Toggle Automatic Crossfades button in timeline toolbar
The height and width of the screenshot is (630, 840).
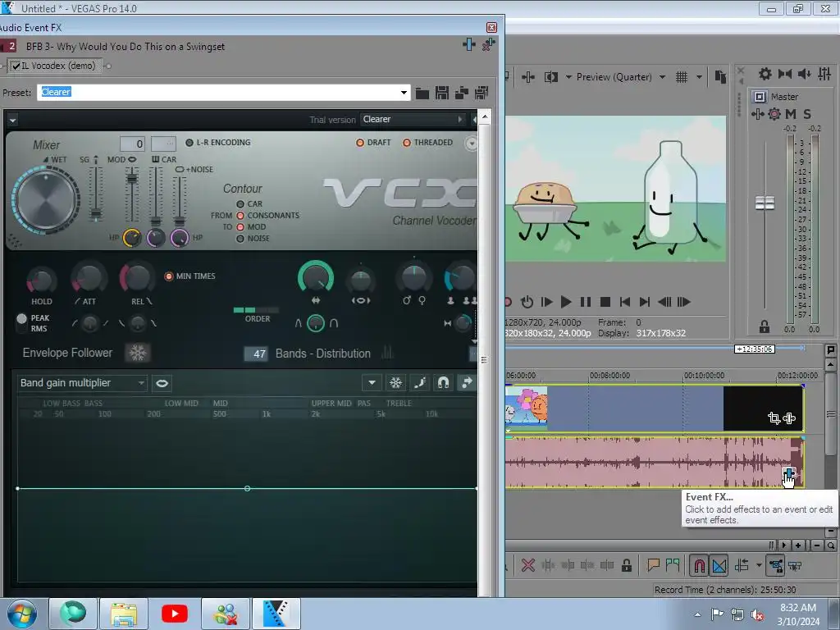click(719, 565)
